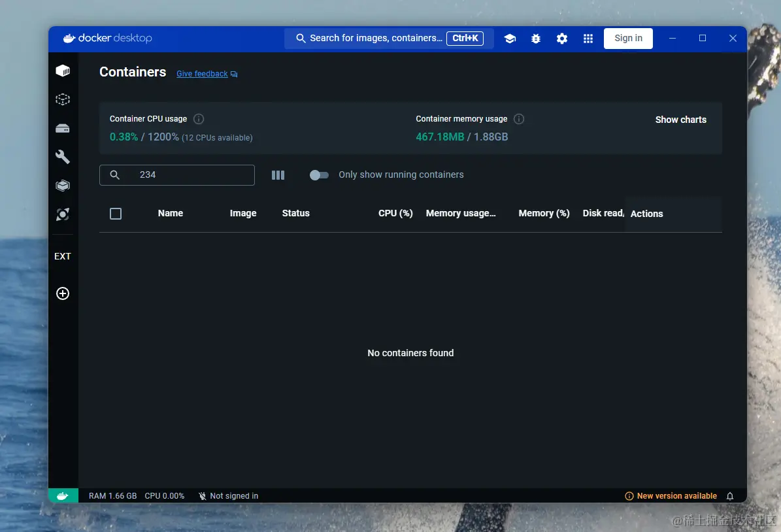Viewport: 781px width, 532px height.
Task: Click RAM 1.66 GB in status bar
Action: pos(112,496)
